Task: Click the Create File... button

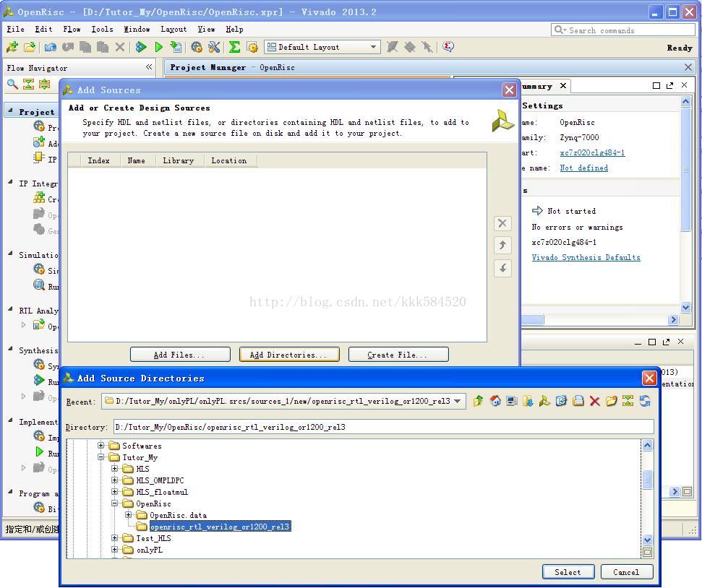Action: coord(398,355)
